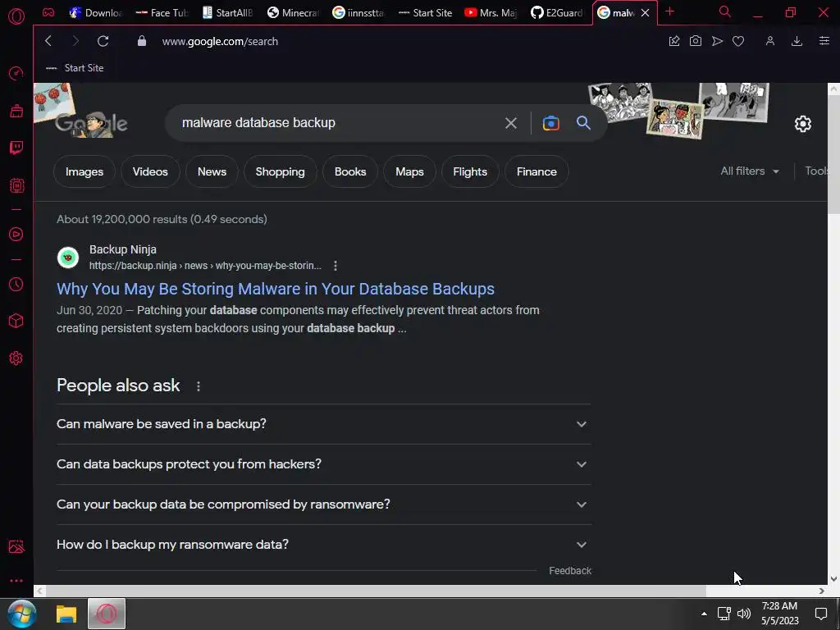Image resolution: width=840 pixels, height=630 pixels.
Task: Open the All filters dropdown
Action: pos(750,171)
